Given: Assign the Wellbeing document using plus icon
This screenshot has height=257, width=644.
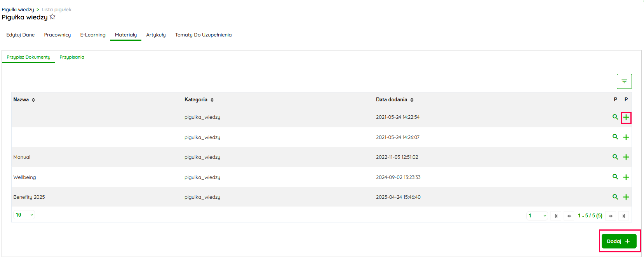Looking at the screenshot, I should pos(626,177).
